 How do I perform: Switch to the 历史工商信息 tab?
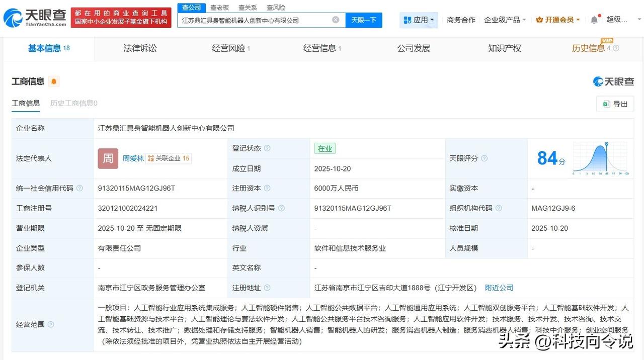(x=74, y=103)
